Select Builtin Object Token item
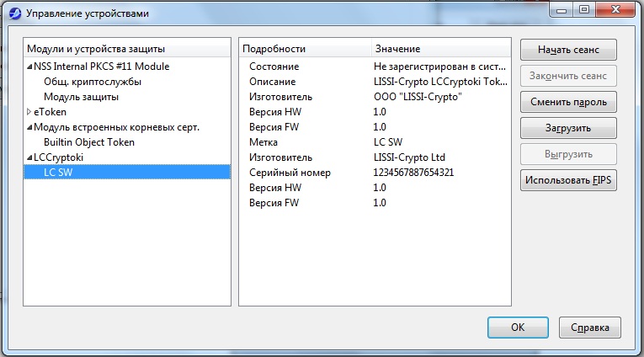The width and height of the screenshot is (644, 357). [x=89, y=142]
